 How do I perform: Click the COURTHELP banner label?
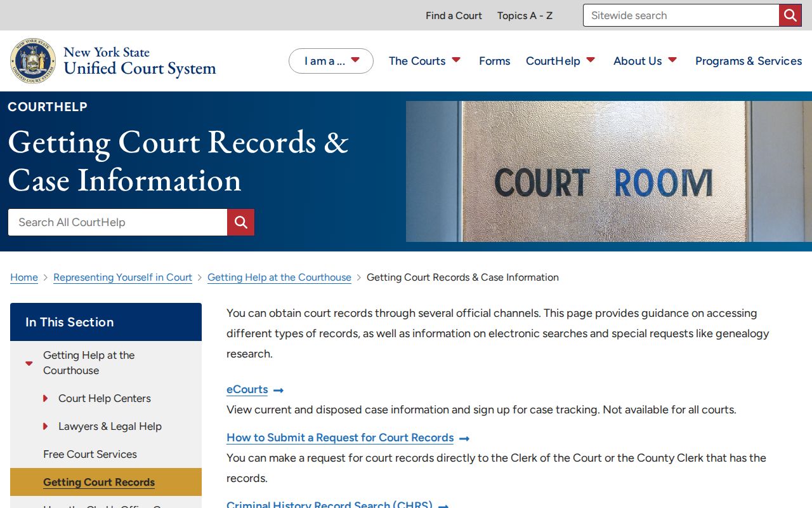click(x=48, y=107)
